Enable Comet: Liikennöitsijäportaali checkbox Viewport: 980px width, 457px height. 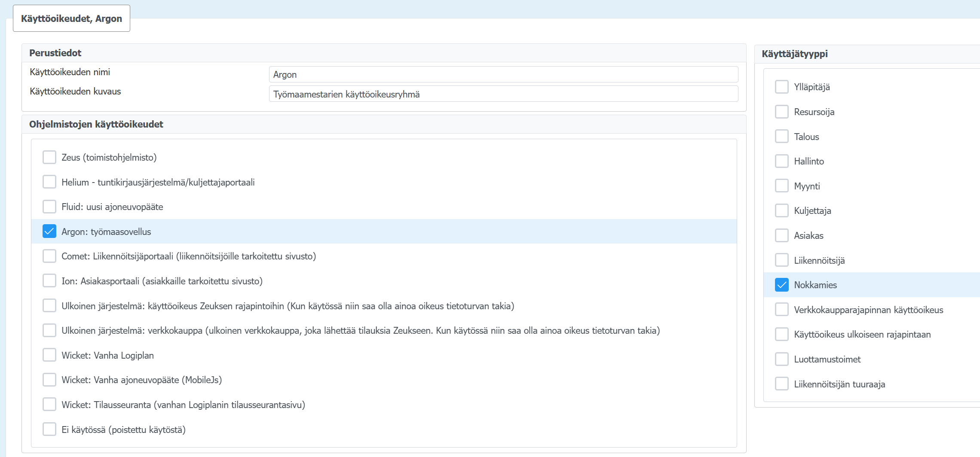pos(49,256)
